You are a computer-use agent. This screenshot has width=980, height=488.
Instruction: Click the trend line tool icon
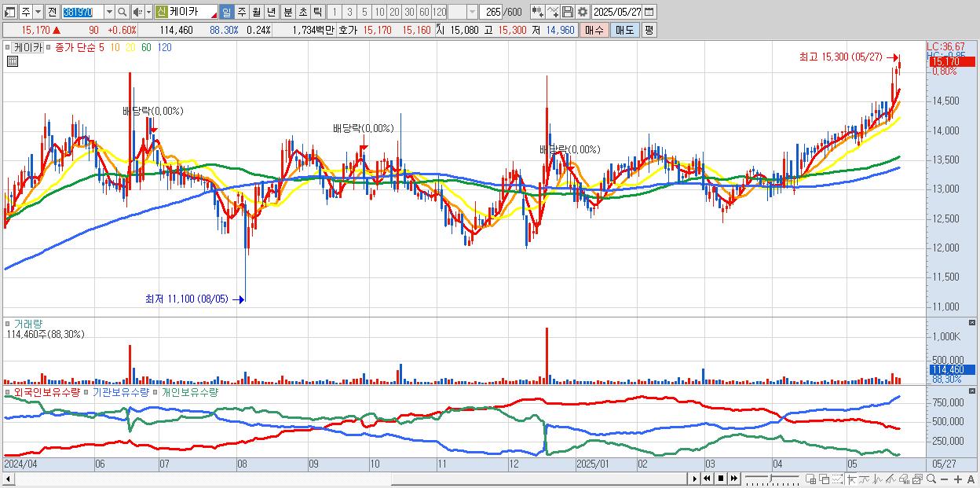click(x=865, y=479)
